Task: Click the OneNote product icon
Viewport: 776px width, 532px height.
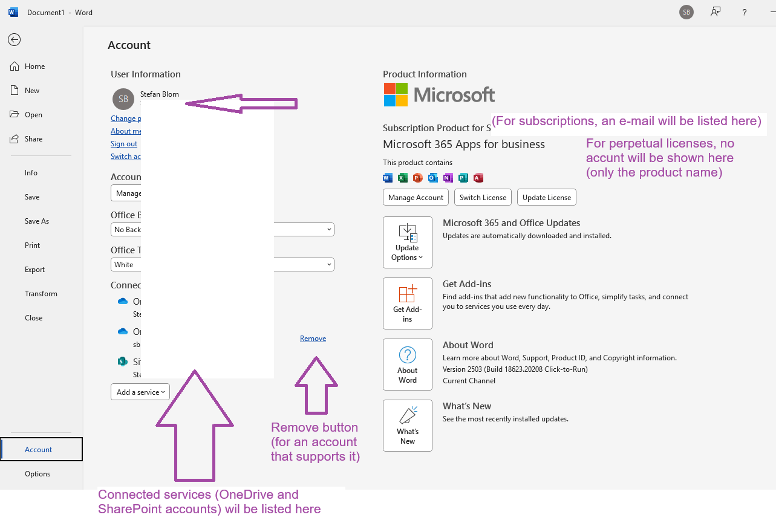Action: coord(448,178)
